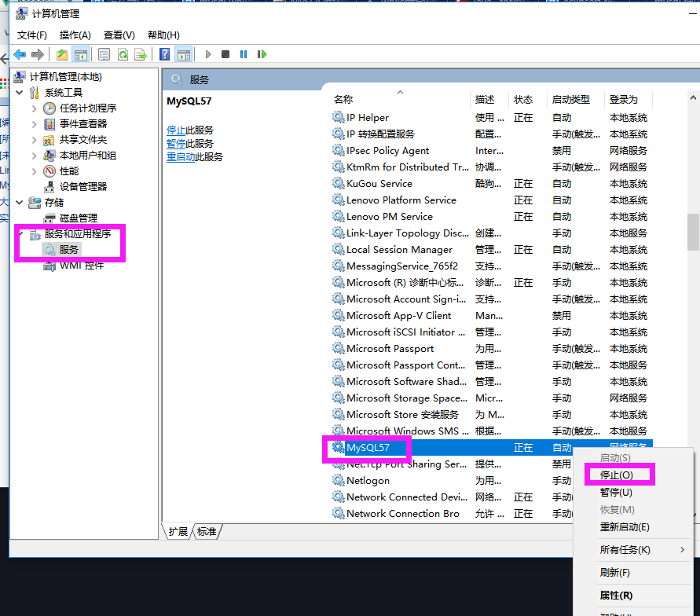Click the Pause Service toolbar icon
700x616 pixels.
tap(244, 54)
